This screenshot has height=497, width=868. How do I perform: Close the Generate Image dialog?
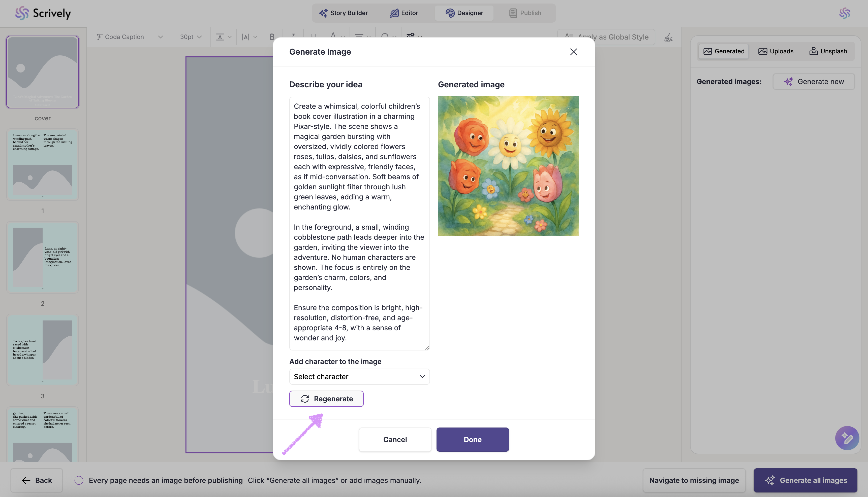pyautogui.click(x=573, y=52)
